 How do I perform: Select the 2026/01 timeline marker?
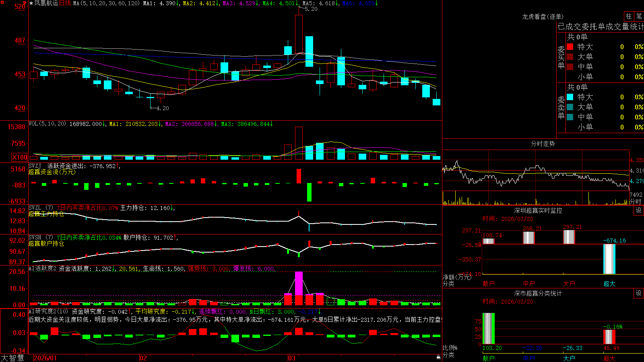[x=45, y=358]
